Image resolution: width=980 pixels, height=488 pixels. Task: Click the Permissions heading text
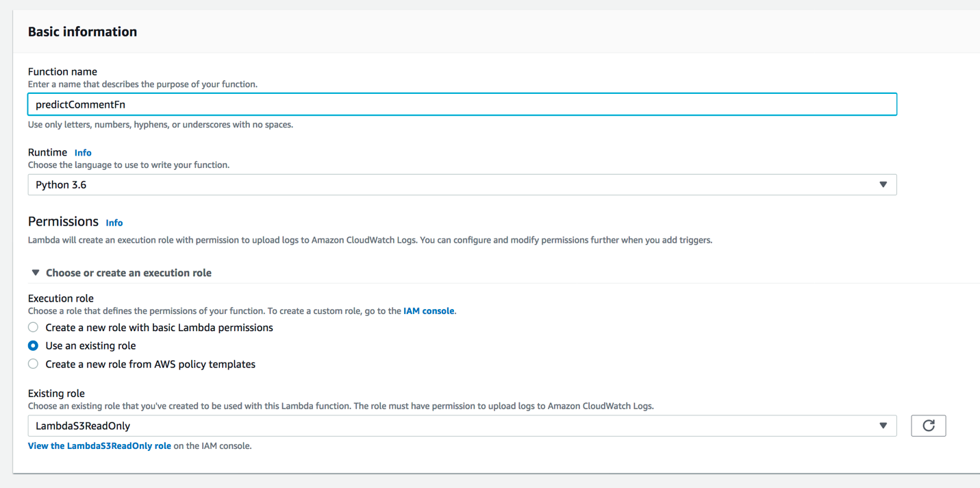(x=63, y=221)
